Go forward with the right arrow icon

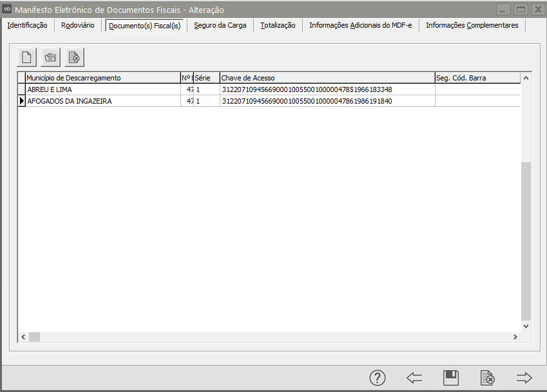524,378
